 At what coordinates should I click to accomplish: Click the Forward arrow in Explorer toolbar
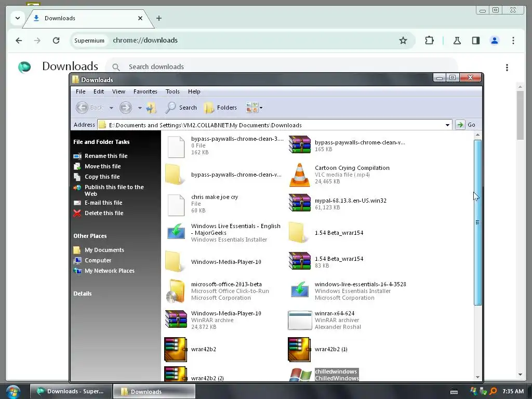(126, 108)
